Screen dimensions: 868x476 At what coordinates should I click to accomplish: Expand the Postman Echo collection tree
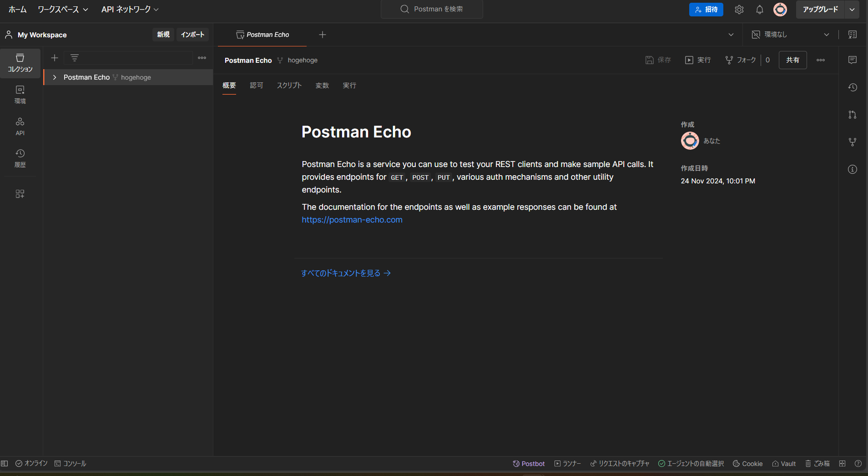[55, 77]
